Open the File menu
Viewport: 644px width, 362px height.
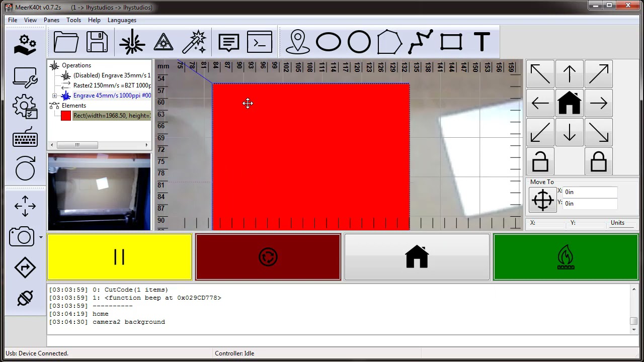pyautogui.click(x=13, y=20)
